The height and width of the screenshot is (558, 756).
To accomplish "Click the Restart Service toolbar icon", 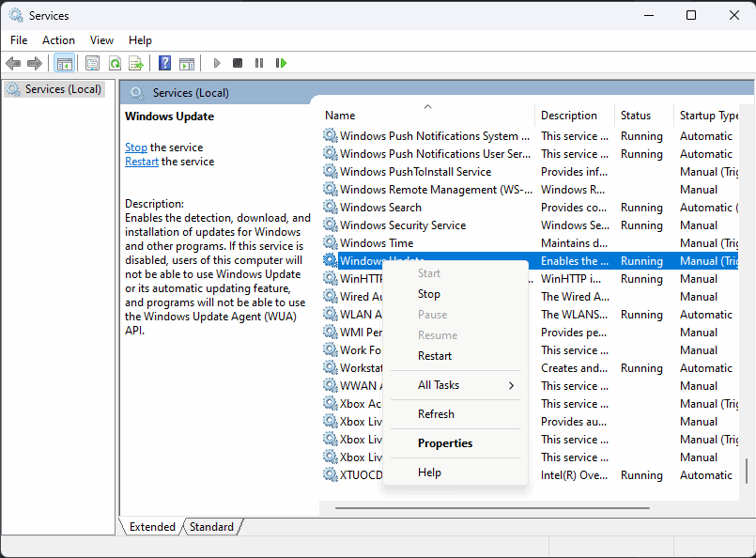I will pyautogui.click(x=281, y=63).
